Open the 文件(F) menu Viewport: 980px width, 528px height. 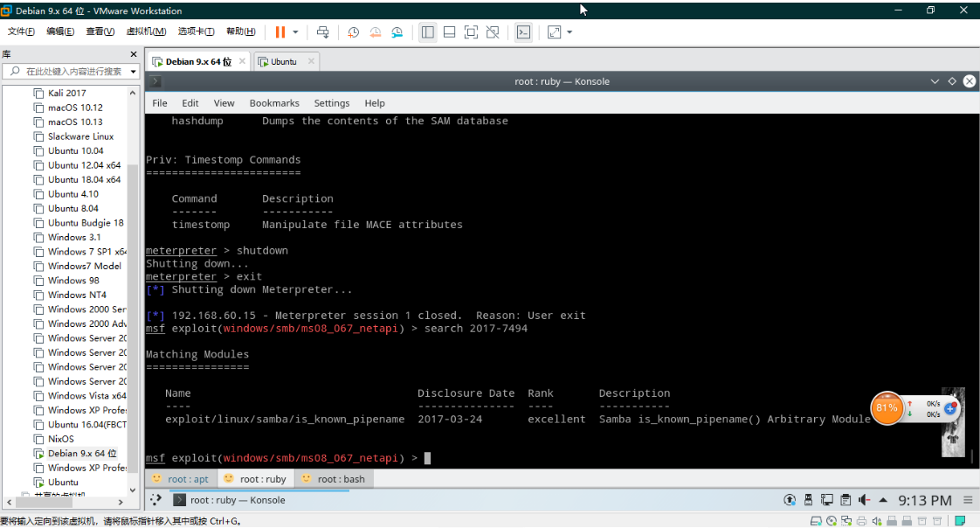tap(21, 31)
